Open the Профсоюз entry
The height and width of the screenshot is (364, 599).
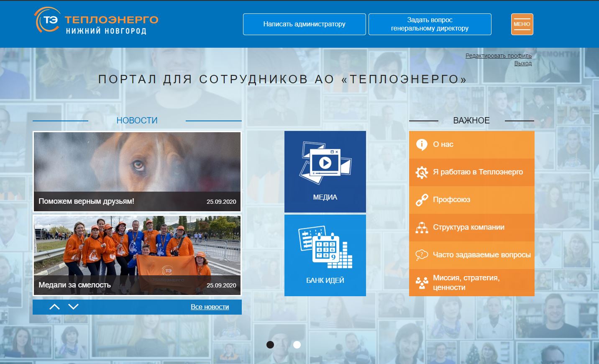[472, 200]
